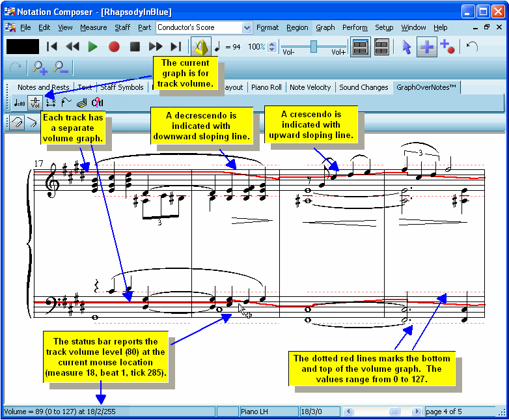
Task: Adjust the zoom percentage stepper
Action: coord(272,47)
